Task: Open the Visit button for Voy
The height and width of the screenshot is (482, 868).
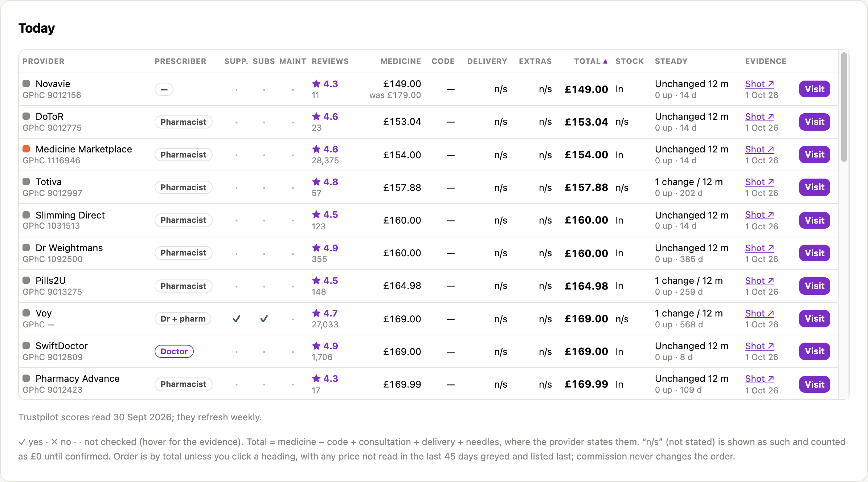Action: click(x=814, y=319)
